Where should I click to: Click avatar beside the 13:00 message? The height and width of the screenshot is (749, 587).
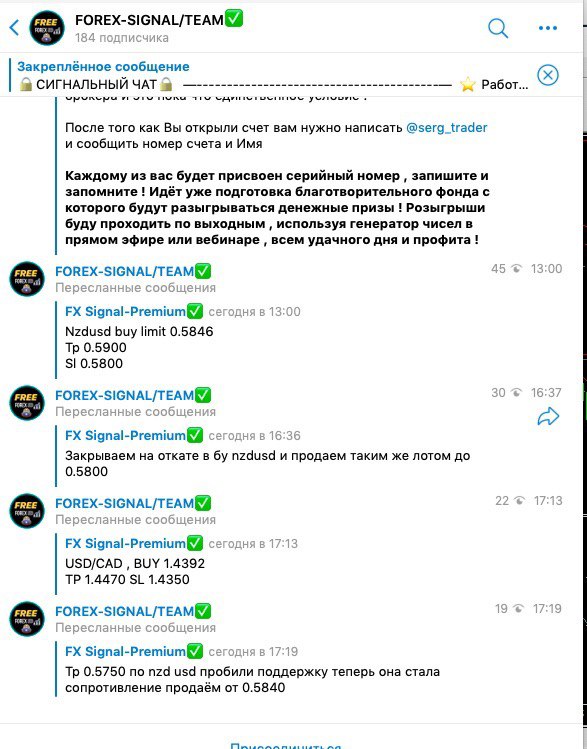click(x=27, y=279)
